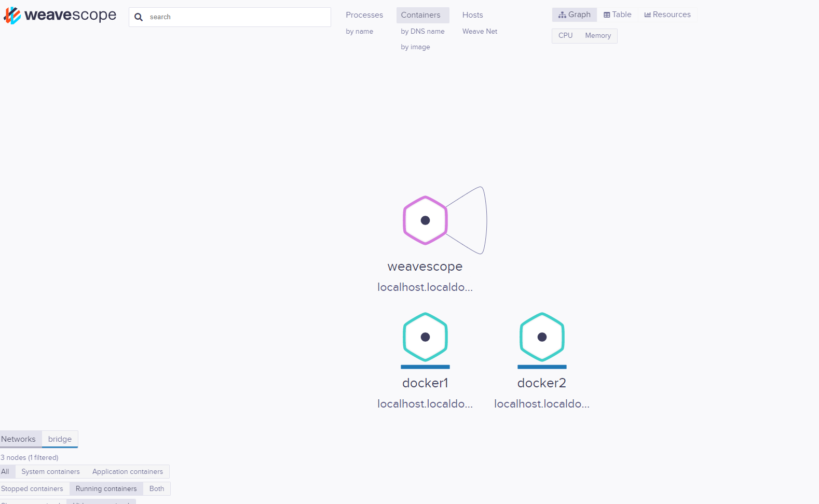Viewport: 819px width, 504px height.
Task: Click the search magnifier icon
Action: (x=139, y=17)
